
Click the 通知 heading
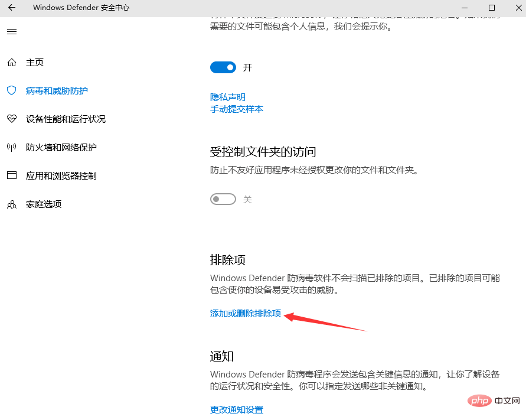(222, 356)
